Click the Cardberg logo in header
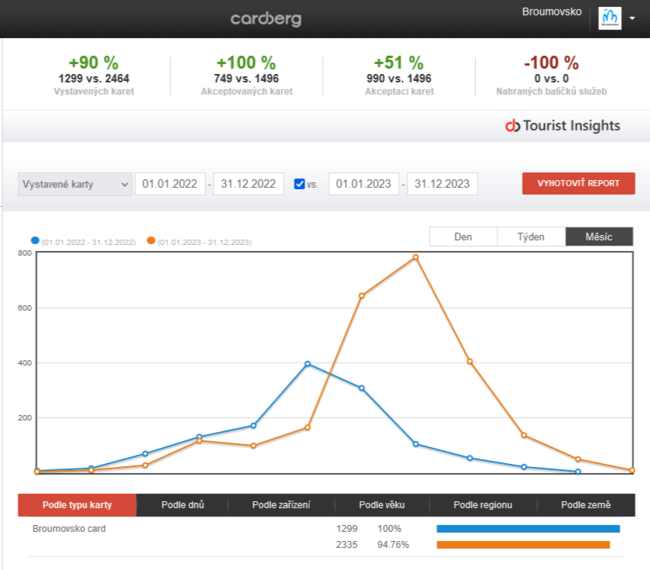This screenshot has width=650, height=570. coord(265,19)
